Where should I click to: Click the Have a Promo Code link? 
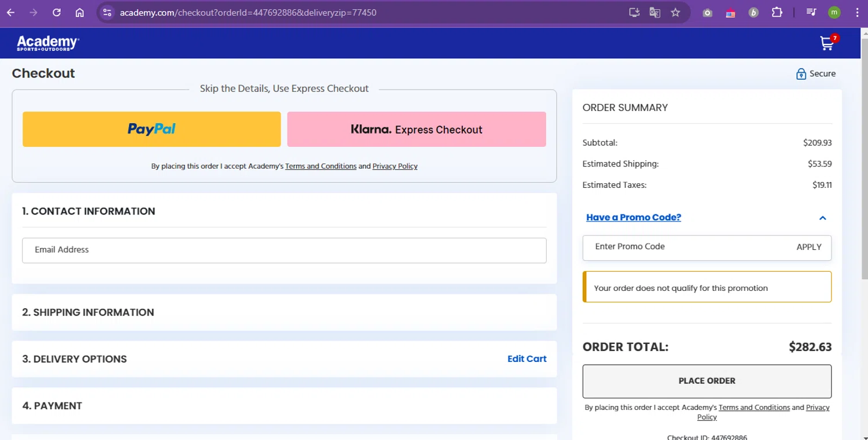coord(634,217)
